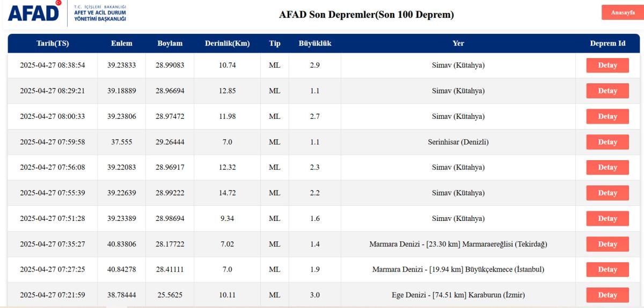Open Detay for 08:00:33 Simav earthquake

[607, 117]
